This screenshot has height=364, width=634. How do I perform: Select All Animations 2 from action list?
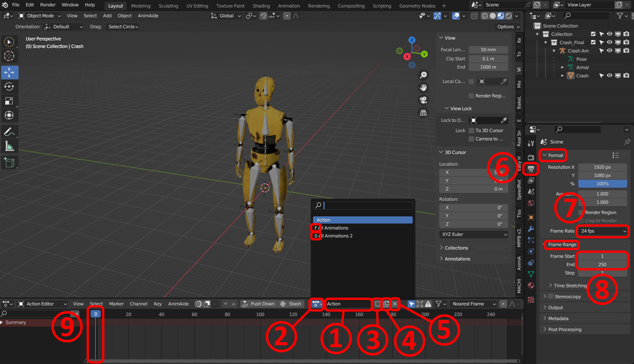point(363,236)
